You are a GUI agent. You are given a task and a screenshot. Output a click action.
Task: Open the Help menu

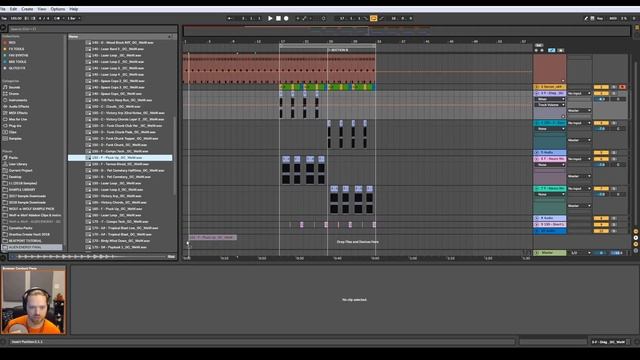click(73, 9)
